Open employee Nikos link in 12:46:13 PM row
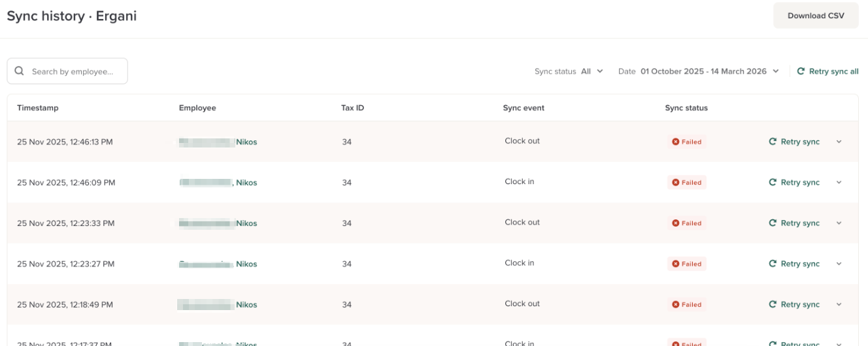Screen dimensions: 868x346 click(x=246, y=142)
